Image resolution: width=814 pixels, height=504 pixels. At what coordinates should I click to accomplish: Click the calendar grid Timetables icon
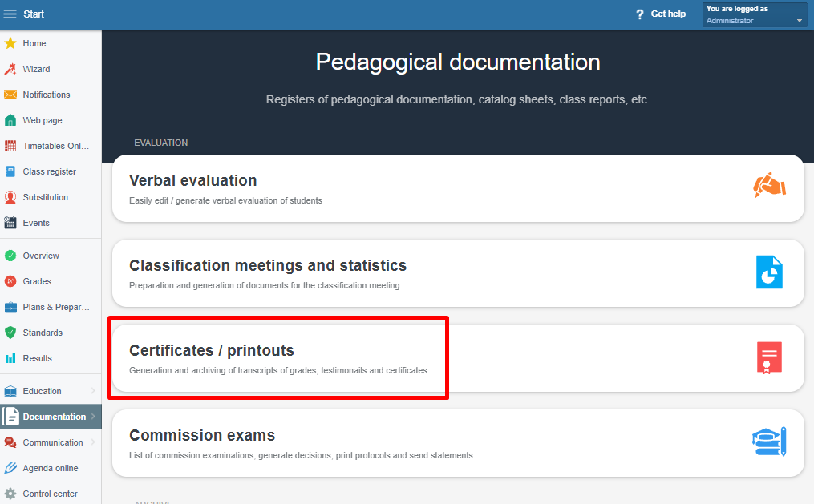[10, 146]
